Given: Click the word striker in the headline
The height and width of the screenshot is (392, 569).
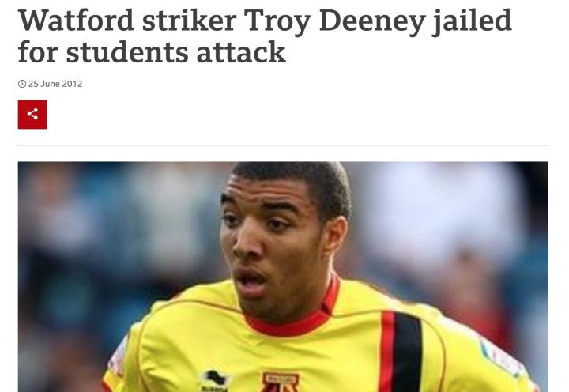Looking at the screenshot, I should tap(189, 21).
